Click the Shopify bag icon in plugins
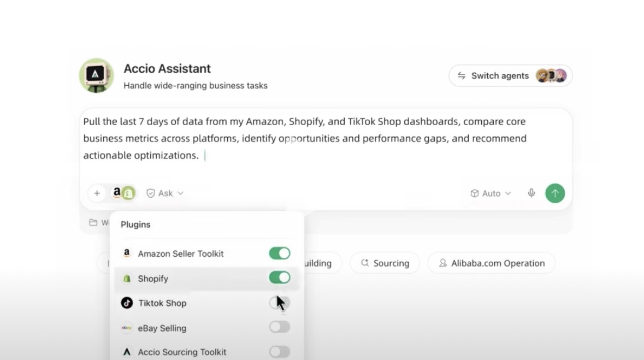The width and height of the screenshot is (644, 360). pyautogui.click(x=127, y=278)
